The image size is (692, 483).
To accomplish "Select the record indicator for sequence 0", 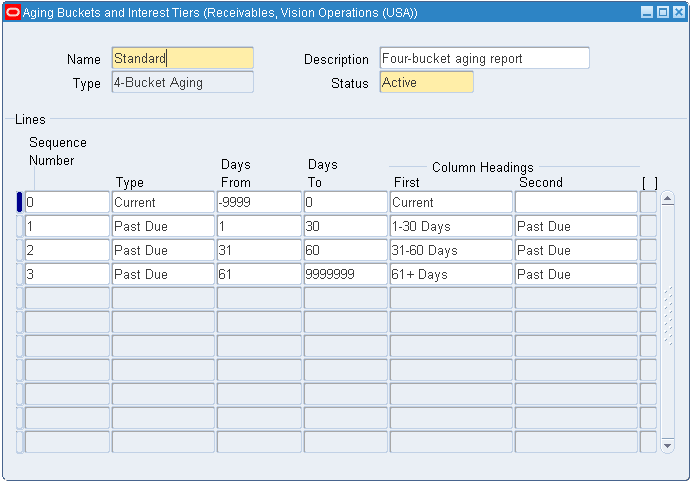I will pos(20,202).
